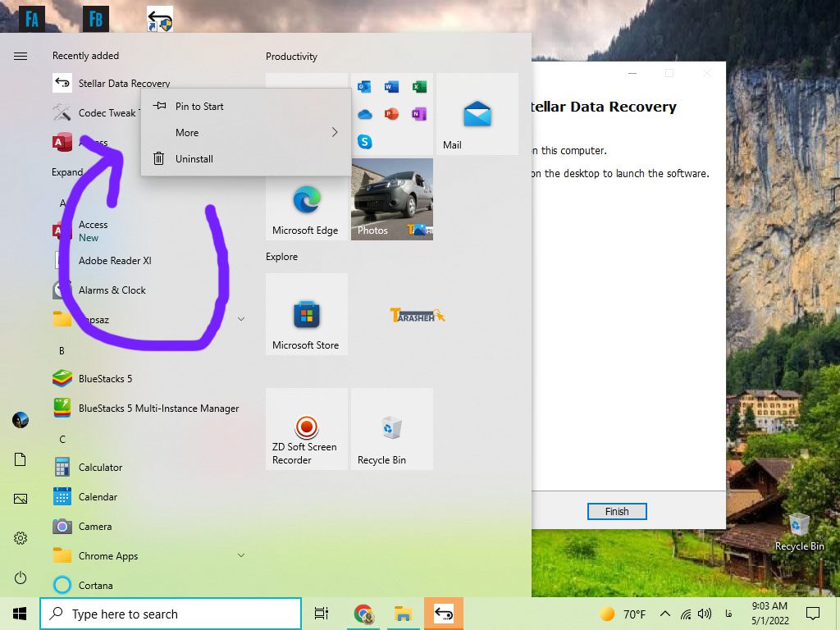This screenshot has width=840, height=630.
Task: Open File Explorer from the taskbar
Action: click(403, 614)
